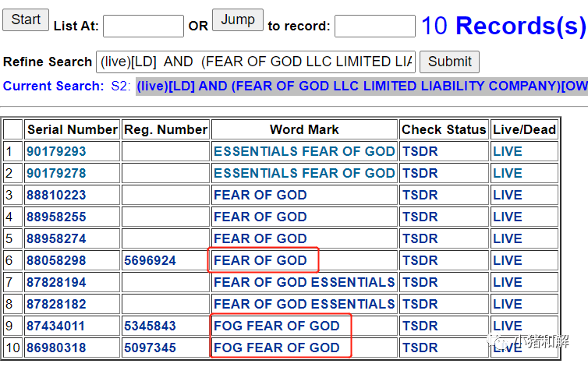Click LIVE status in row 5
Screen dimensions: 588x367
(508, 238)
